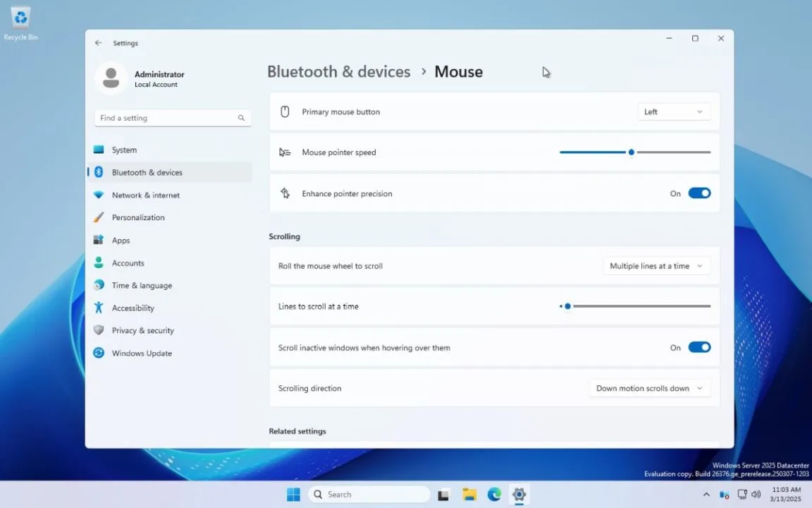Viewport: 812px width, 508px height.
Task: Click the Bluetooth & devices breadcrumb link
Action: 338,71
